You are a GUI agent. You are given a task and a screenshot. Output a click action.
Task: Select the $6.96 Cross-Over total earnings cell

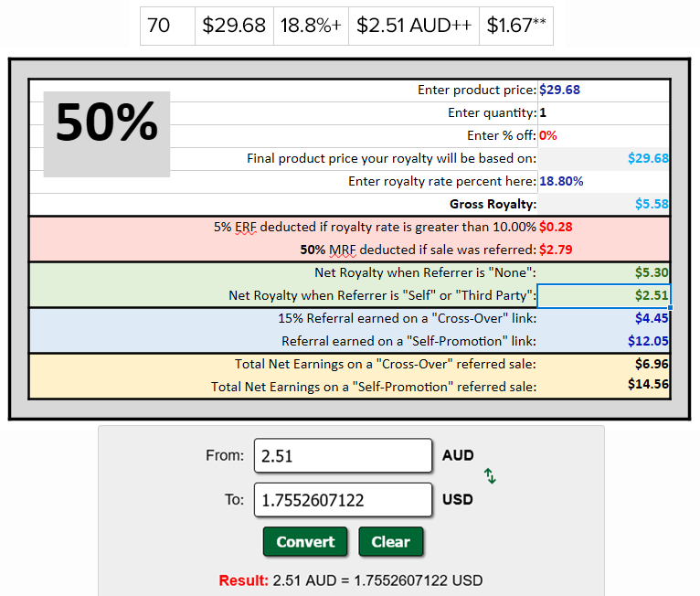pyautogui.click(x=603, y=364)
